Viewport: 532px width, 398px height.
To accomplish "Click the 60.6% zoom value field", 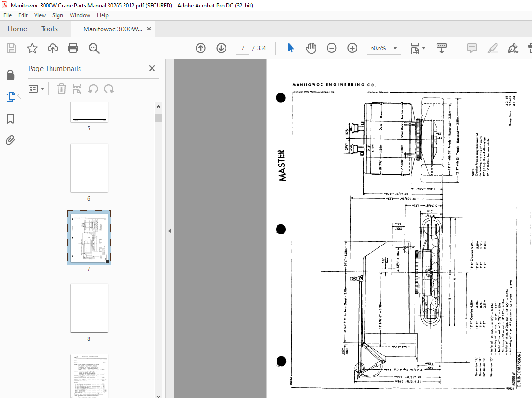I will click(x=379, y=48).
